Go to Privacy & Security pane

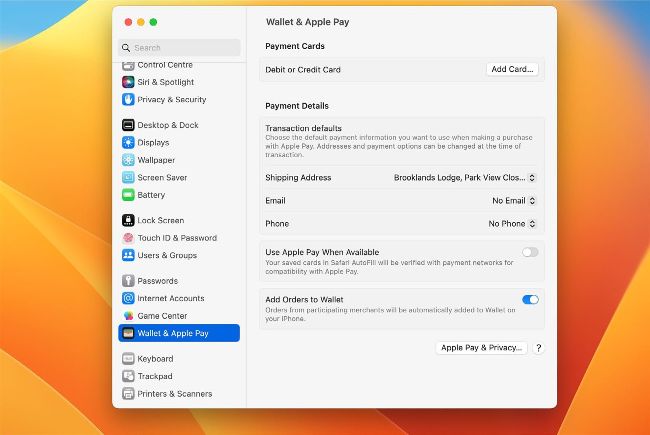pyautogui.click(x=172, y=100)
